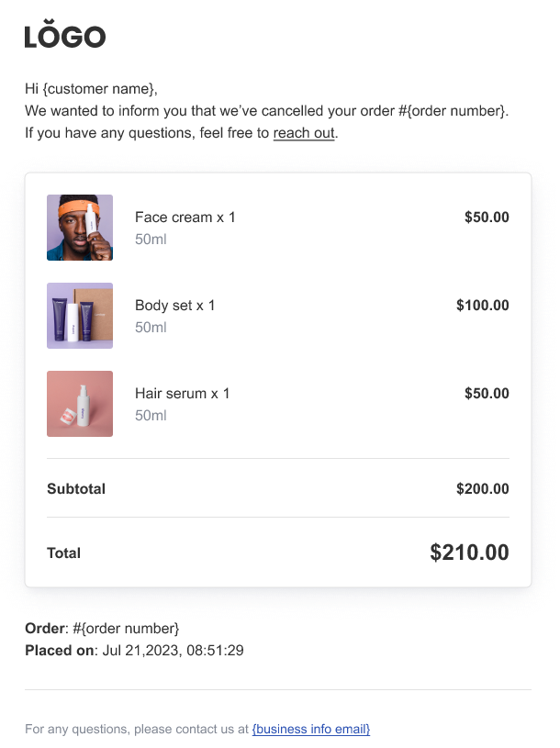The image size is (560, 748).
Task: Select the Face cream product thumbnail
Action: [x=80, y=228]
